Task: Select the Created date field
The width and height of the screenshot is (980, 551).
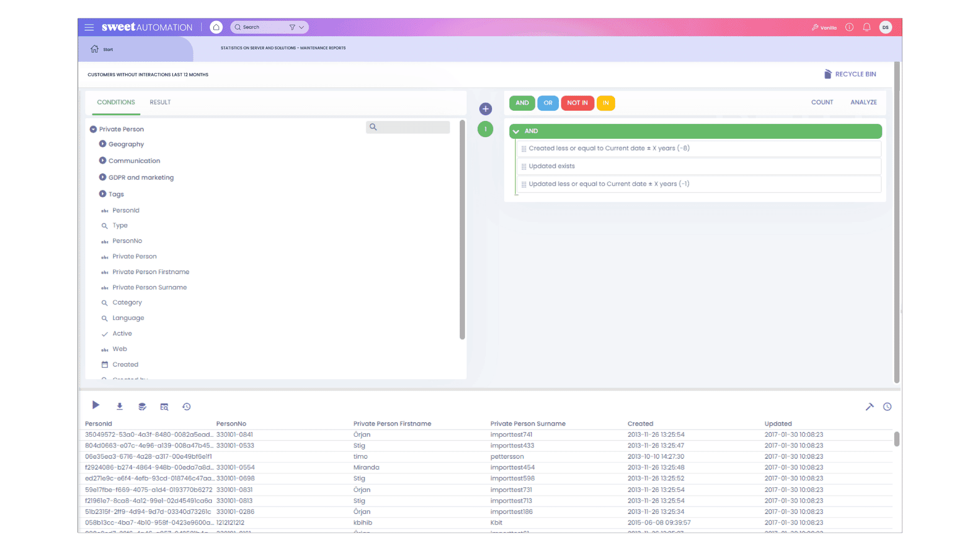Action: click(x=125, y=365)
